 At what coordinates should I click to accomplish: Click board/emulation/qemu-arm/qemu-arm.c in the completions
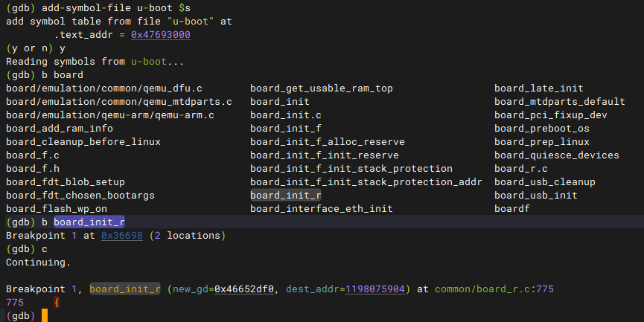(110, 115)
